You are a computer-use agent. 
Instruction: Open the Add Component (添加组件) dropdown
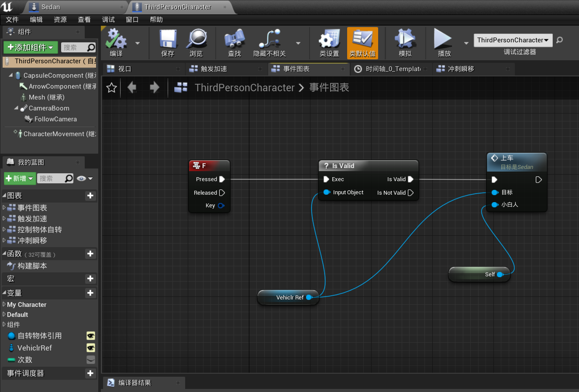click(x=31, y=47)
